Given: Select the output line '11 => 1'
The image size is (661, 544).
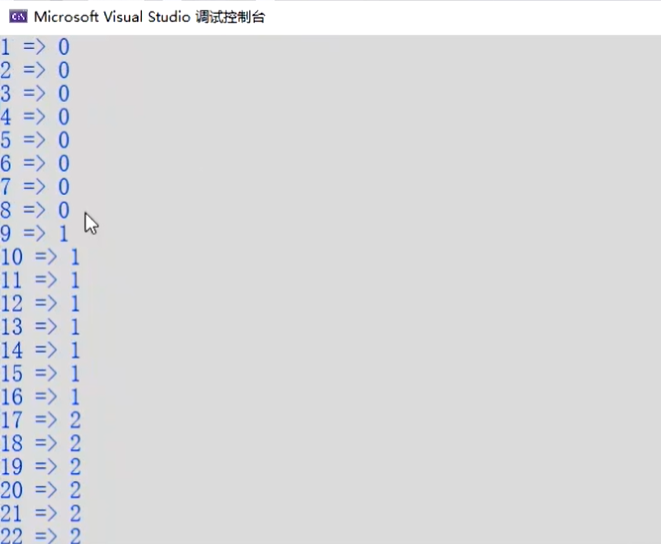Looking at the screenshot, I should pyautogui.click(x=40, y=280).
